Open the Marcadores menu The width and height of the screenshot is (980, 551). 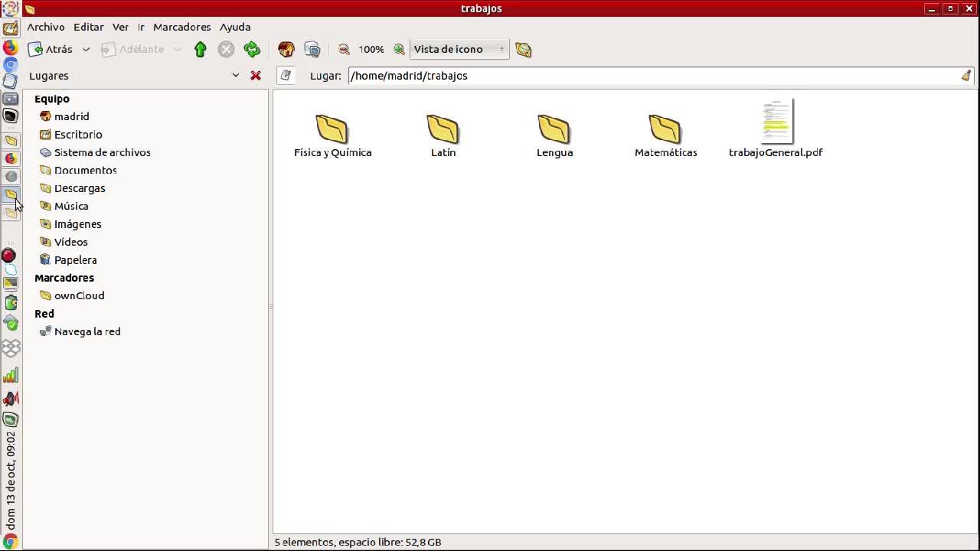click(x=181, y=27)
